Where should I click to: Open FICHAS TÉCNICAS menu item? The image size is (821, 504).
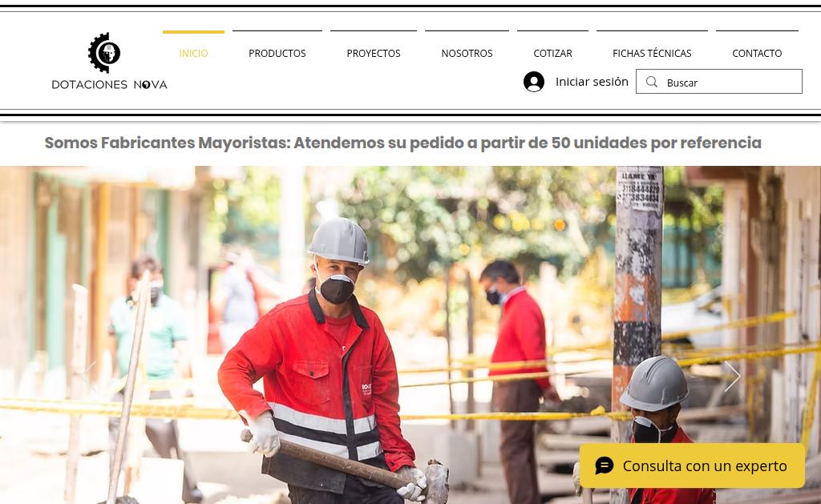652,53
